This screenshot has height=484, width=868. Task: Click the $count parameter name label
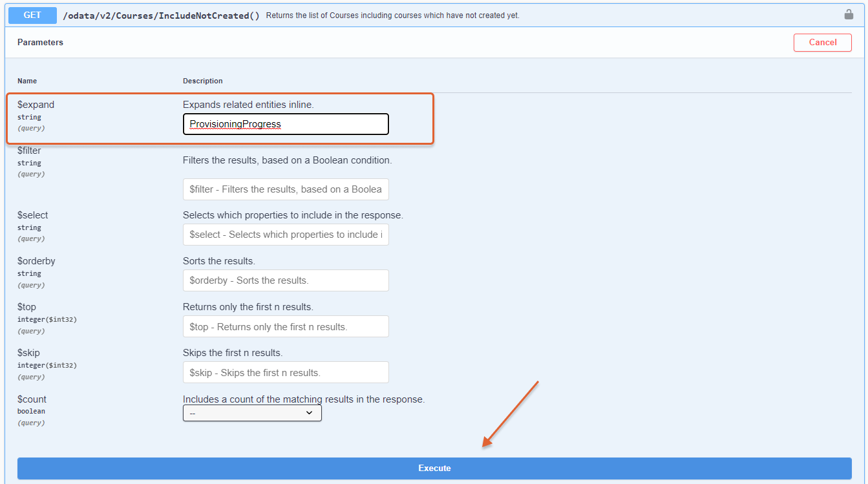pos(32,399)
